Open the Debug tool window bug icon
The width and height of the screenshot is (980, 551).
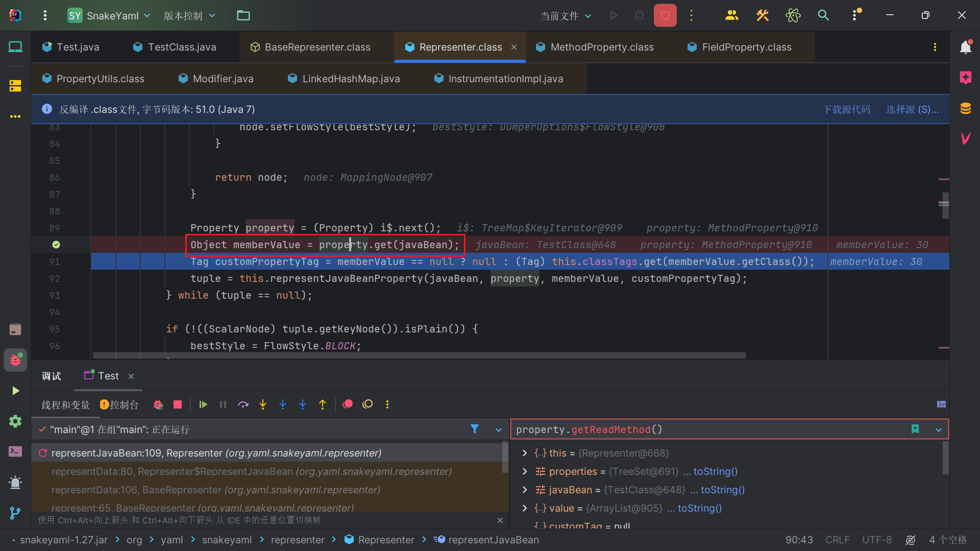click(x=15, y=360)
